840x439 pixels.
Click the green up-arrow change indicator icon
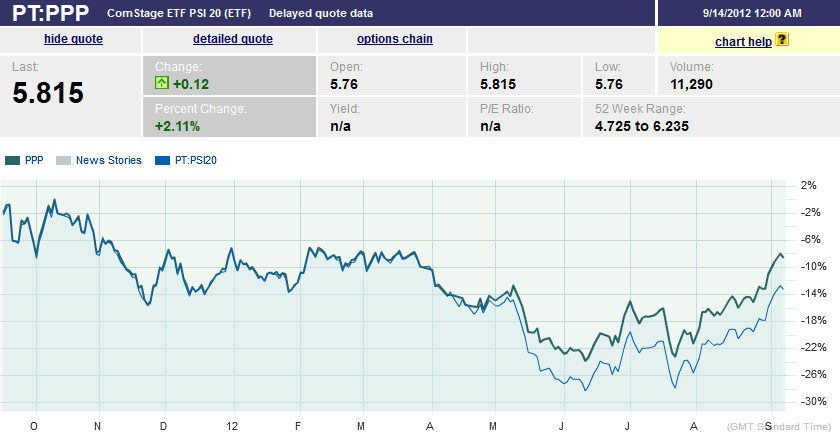point(162,84)
